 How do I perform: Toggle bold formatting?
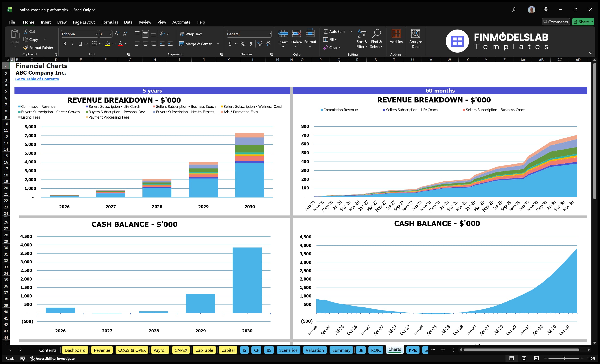65,44
